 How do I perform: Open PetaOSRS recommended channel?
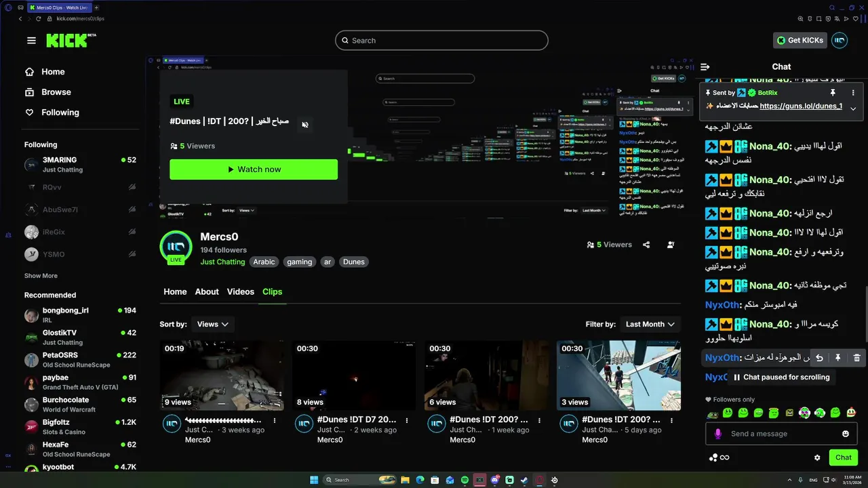click(80, 360)
